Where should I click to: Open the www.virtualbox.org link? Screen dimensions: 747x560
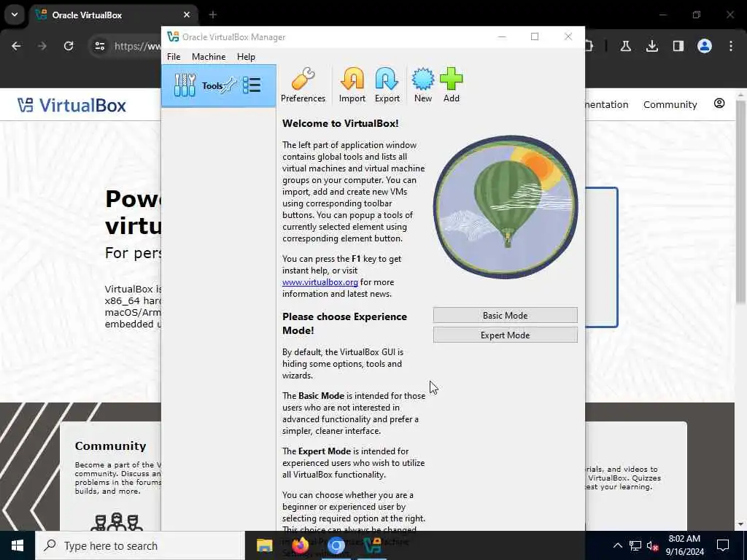pyautogui.click(x=320, y=282)
